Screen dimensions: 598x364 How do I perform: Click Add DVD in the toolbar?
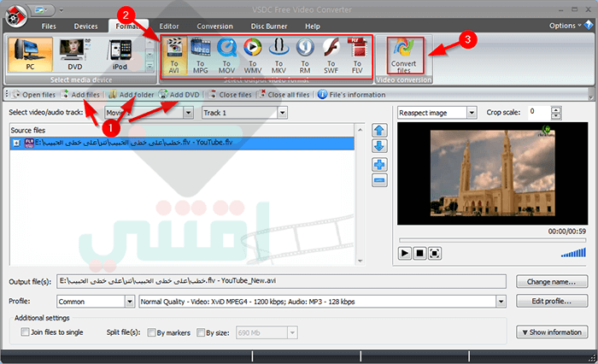point(179,95)
